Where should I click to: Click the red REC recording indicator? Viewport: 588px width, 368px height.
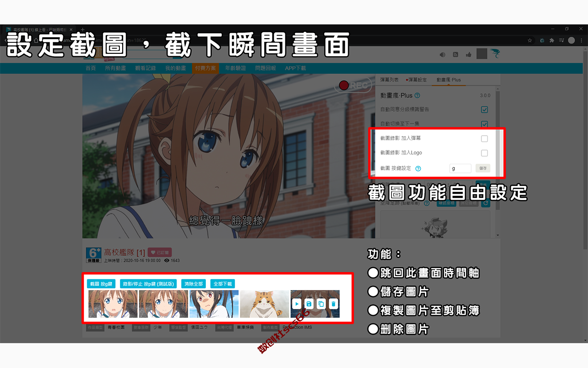(353, 85)
